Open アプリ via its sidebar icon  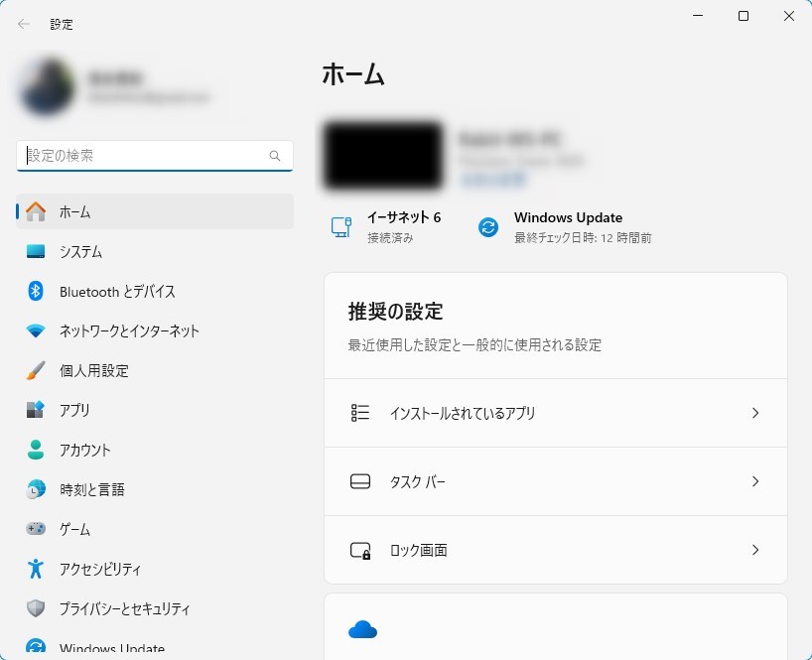coord(36,410)
